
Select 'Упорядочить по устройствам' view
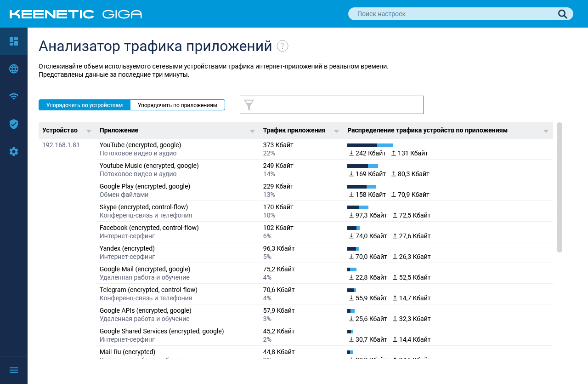click(85, 105)
